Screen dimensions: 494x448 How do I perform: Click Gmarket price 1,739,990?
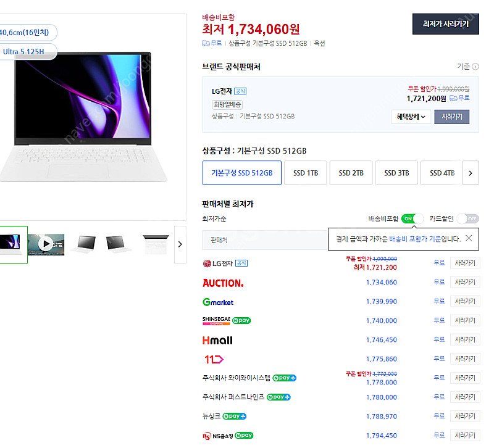click(x=381, y=302)
